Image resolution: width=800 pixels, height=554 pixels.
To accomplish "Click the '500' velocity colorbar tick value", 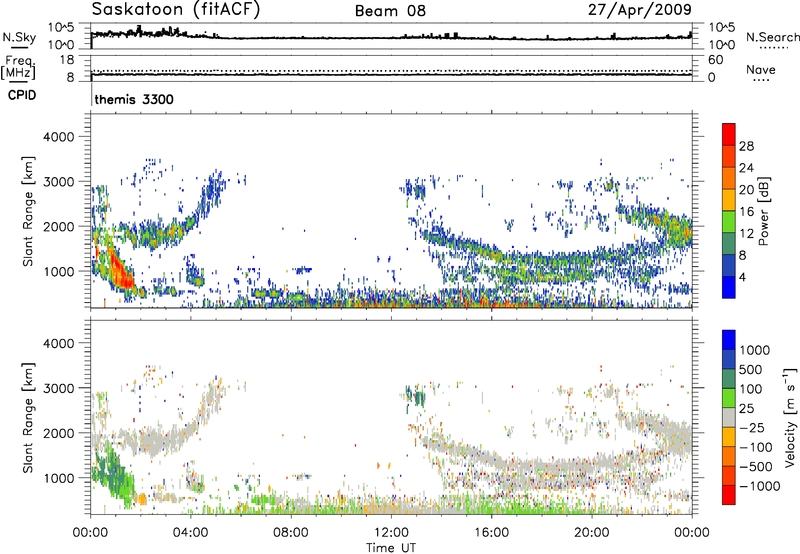I will tap(749, 370).
